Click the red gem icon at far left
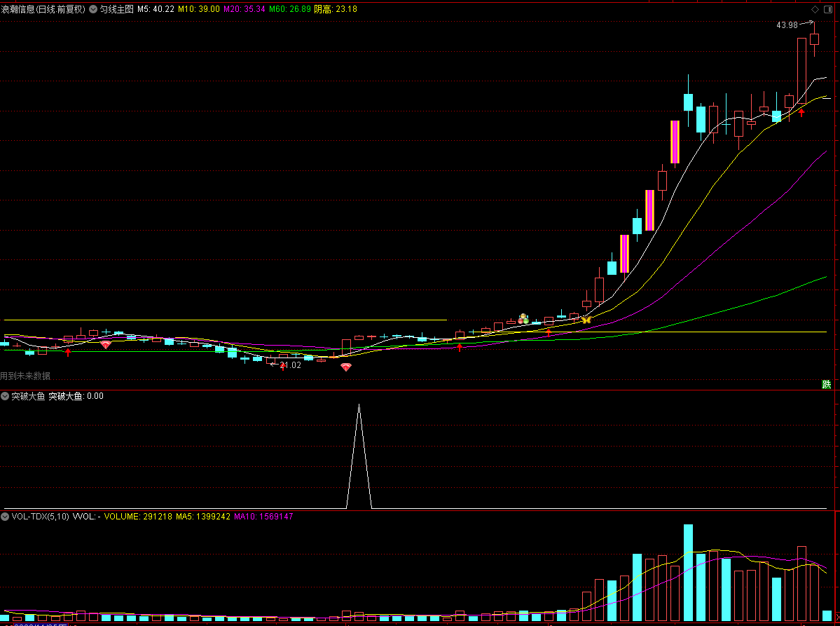 tap(106, 345)
